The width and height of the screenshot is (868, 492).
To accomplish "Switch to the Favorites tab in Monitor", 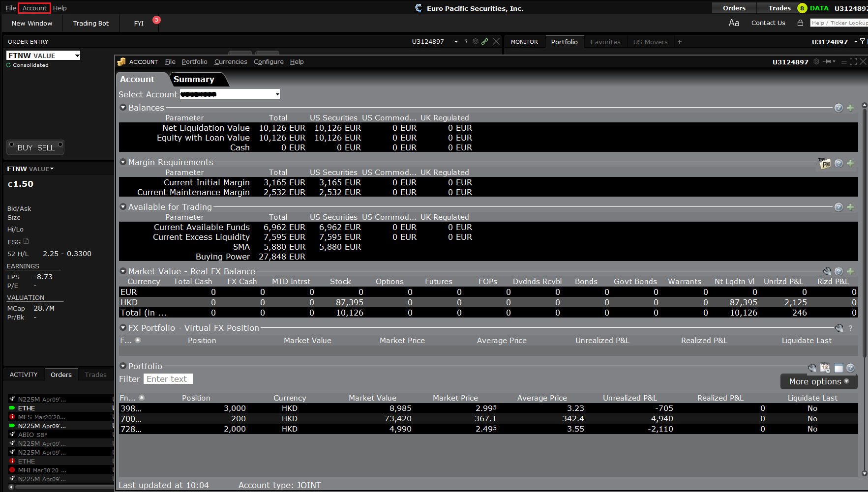I will point(605,42).
